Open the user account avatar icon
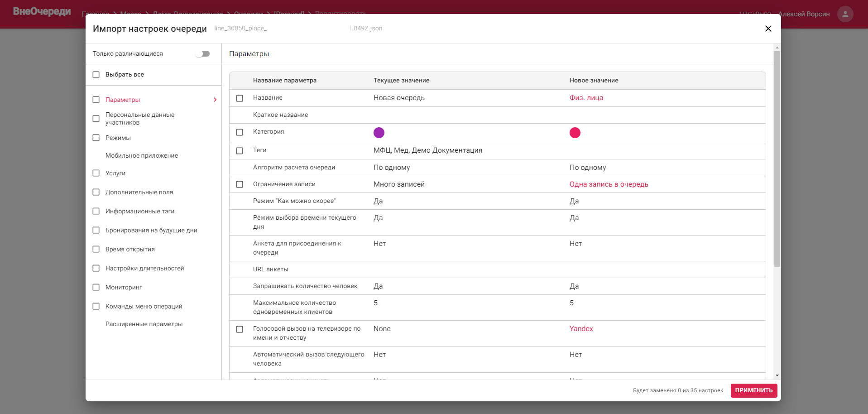This screenshot has height=414, width=868. point(845,14)
